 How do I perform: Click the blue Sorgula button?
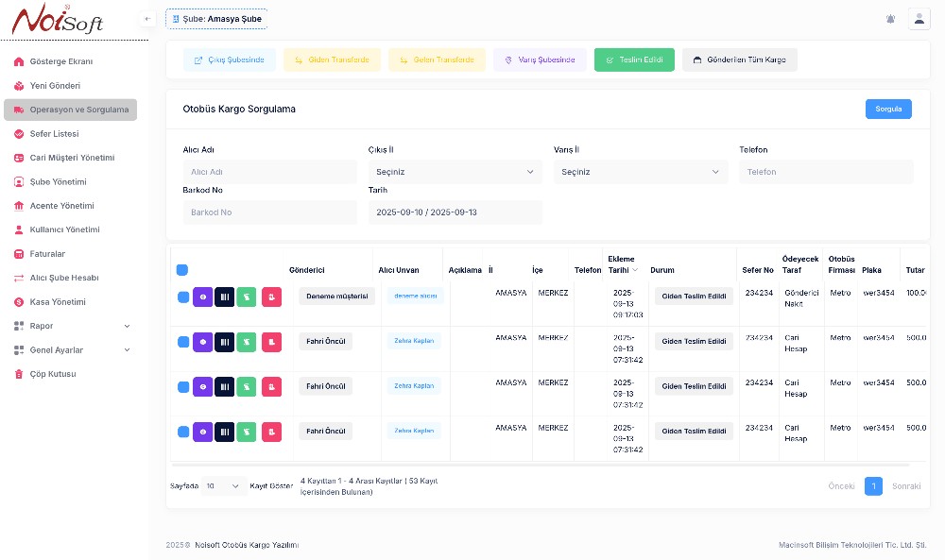(887, 109)
